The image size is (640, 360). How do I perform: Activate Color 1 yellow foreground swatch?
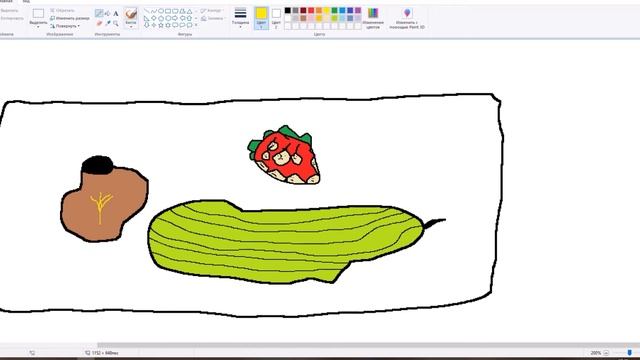click(261, 18)
